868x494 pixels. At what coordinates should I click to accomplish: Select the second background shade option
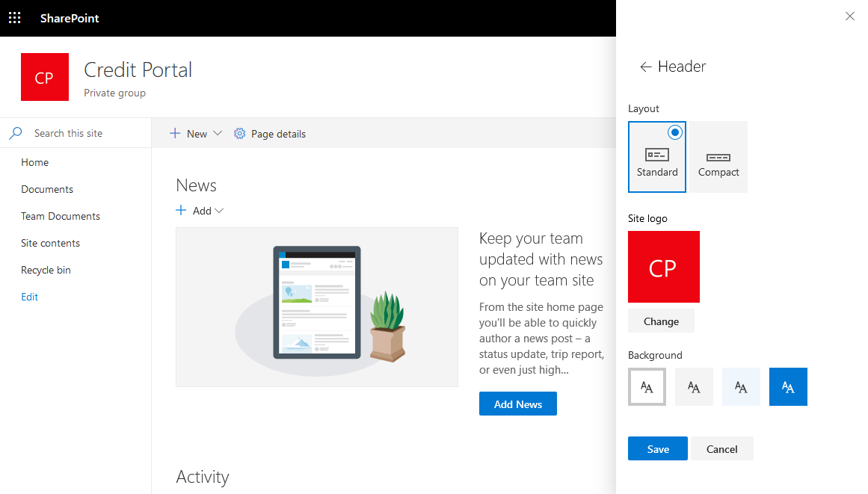tap(693, 386)
